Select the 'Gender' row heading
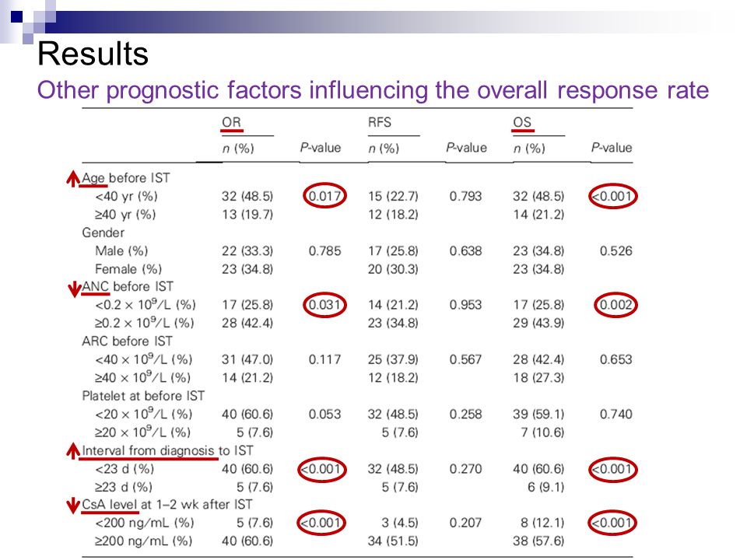 coord(103,233)
